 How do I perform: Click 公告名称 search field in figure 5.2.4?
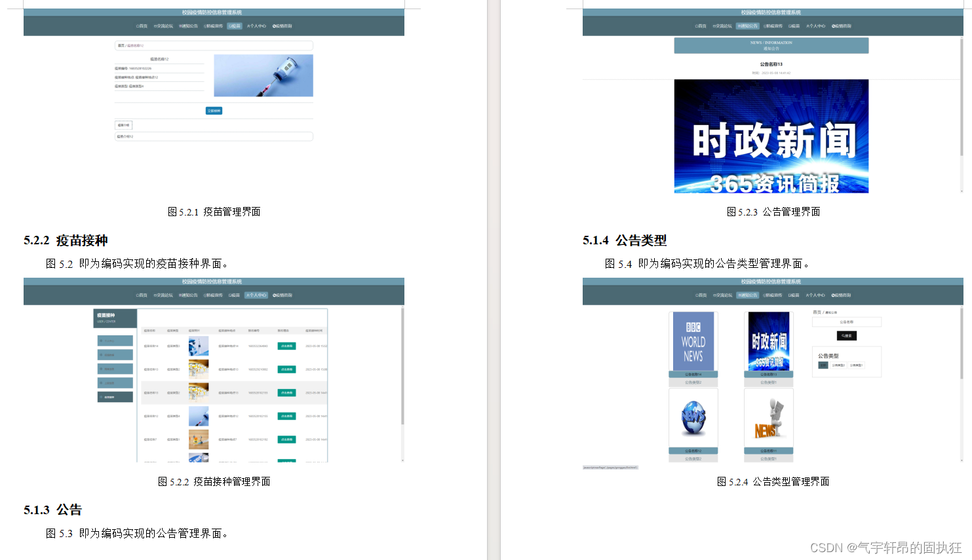[x=847, y=322]
